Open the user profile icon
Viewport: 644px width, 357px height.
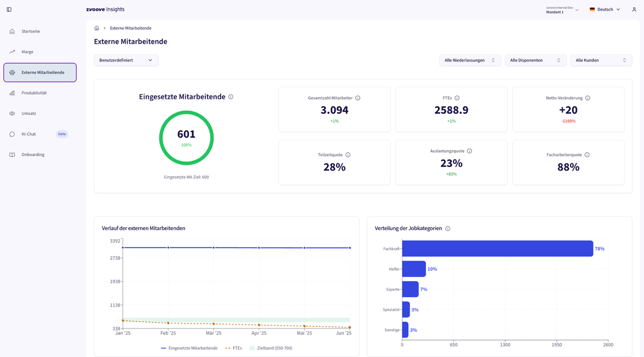coord(634,9)
